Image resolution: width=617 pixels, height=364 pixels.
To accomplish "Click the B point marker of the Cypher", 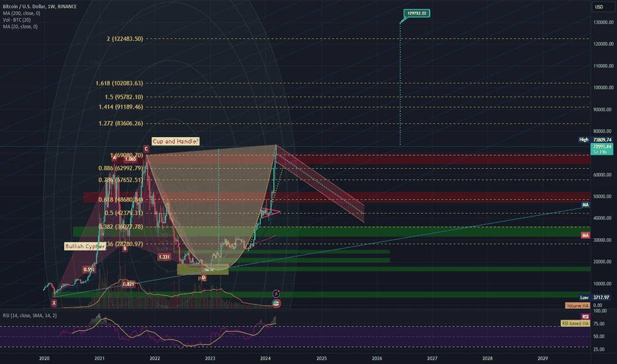I will (124, 249).
